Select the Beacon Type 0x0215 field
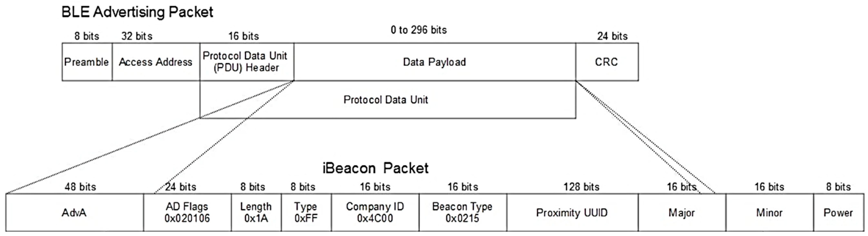868x236 pixels. coord(462,212)
